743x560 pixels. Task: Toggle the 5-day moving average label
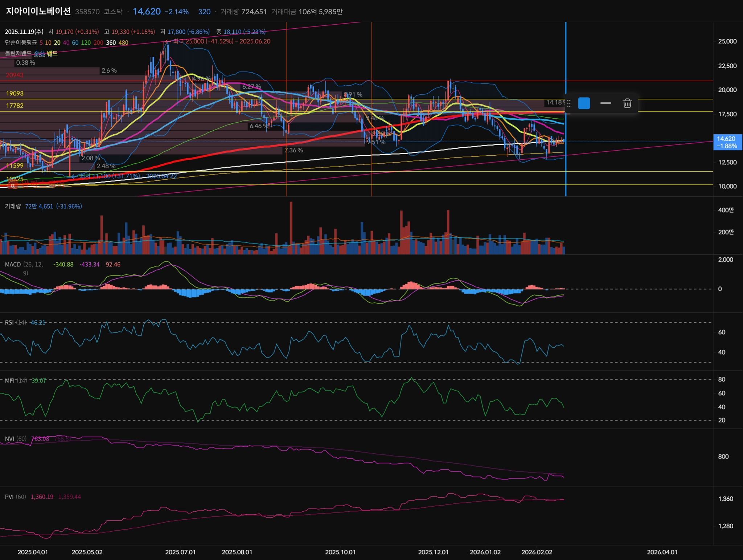coord(41,42)
